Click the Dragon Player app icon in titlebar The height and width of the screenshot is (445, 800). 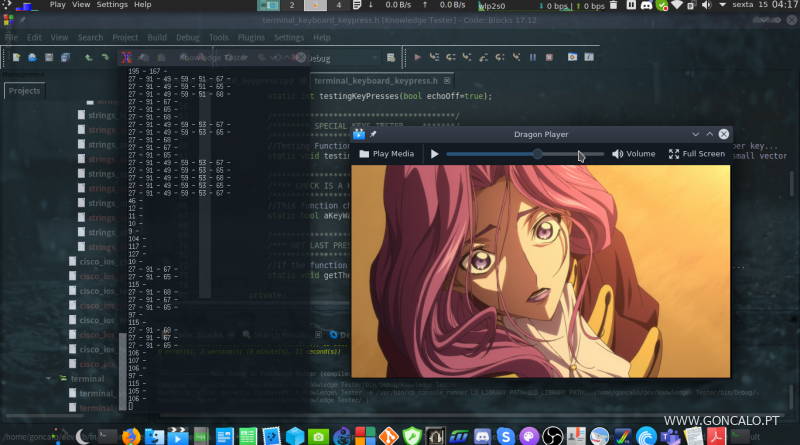[359, 134]
